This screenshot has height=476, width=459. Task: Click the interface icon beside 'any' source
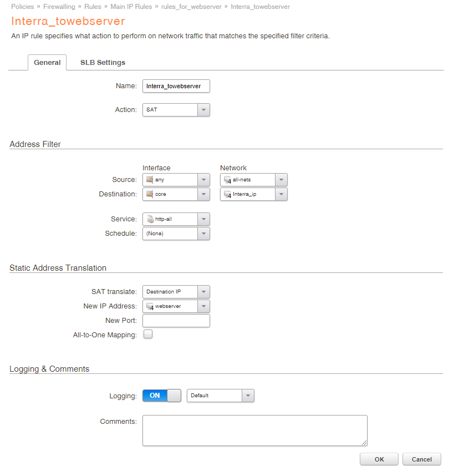coord(150,180)
